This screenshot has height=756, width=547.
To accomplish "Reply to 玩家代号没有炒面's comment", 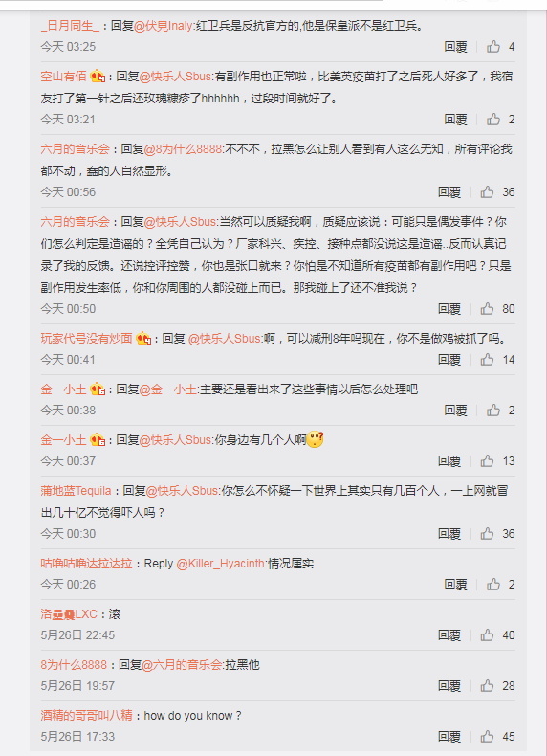I will [x=449, y=360].
